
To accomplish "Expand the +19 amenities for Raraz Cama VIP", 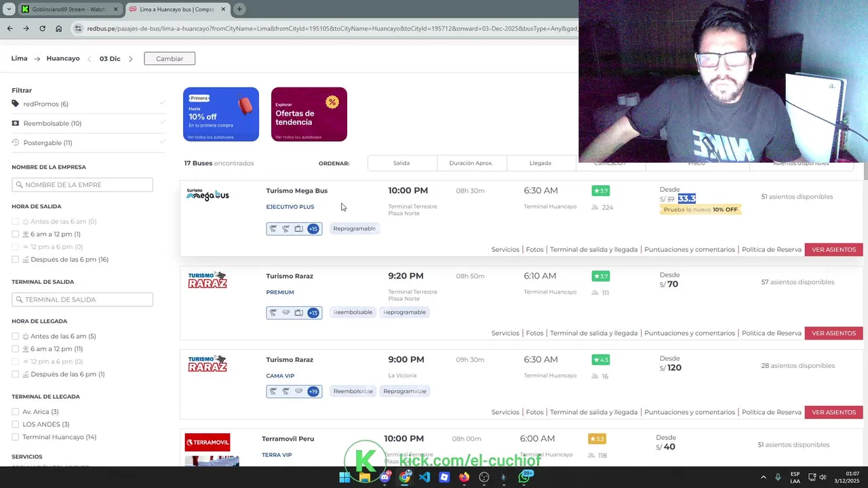I will coord(313,391).
